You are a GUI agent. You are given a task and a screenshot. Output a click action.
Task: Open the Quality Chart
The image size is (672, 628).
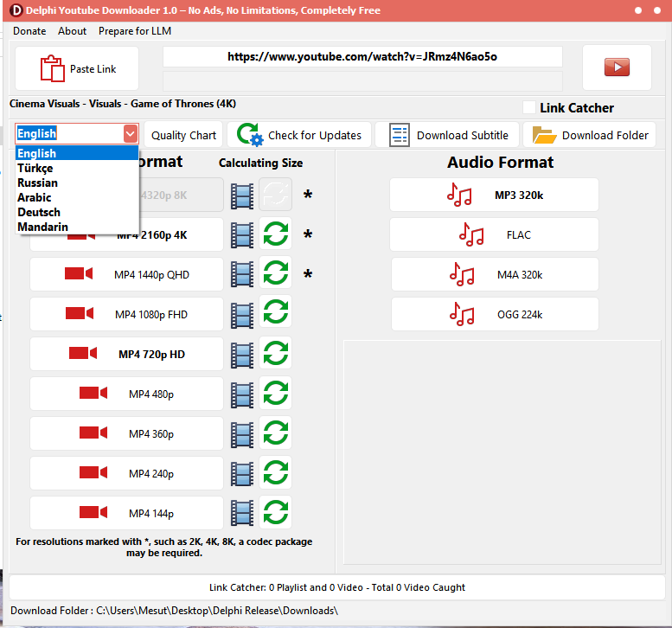[183, 135]
